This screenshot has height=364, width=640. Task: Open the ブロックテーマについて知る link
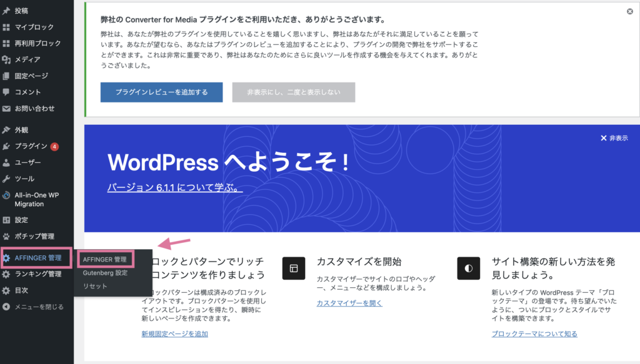tap(534, 334)
